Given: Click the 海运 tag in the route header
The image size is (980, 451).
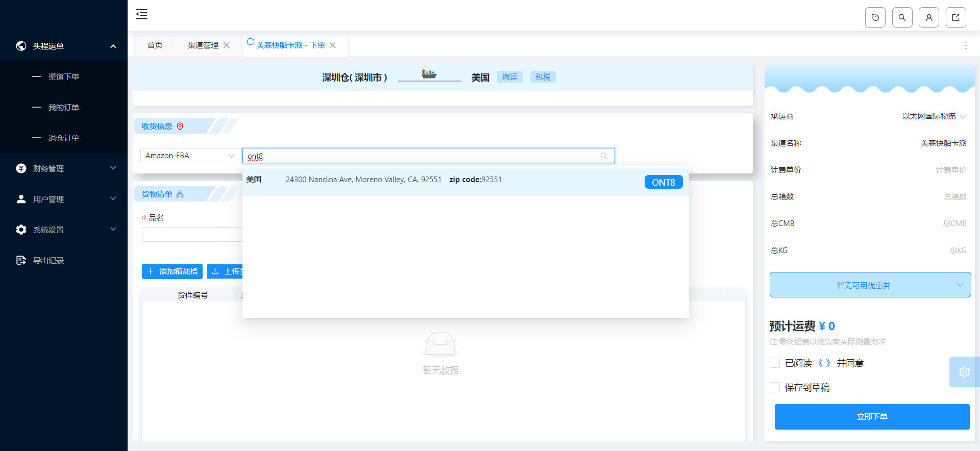Looking at the screenshot, I should (509, 77).
